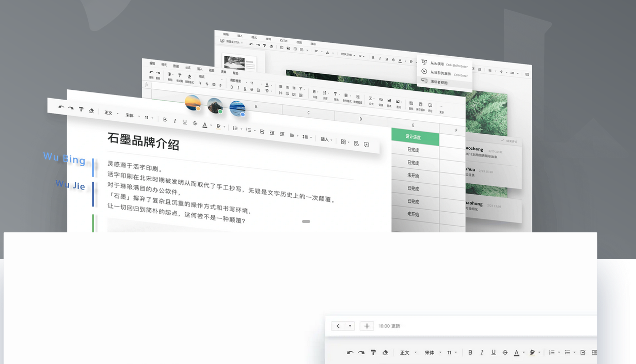Click undo in the tilted document toolbar
Image resolution: width=636 pixels, height=364 pixels.
(x=61, y=107)
